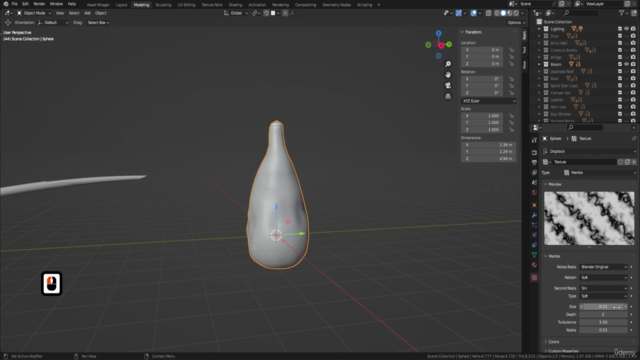Open the Output properties tab icon
Viewport: 640px width, 360px height.
tap(534, 162)
